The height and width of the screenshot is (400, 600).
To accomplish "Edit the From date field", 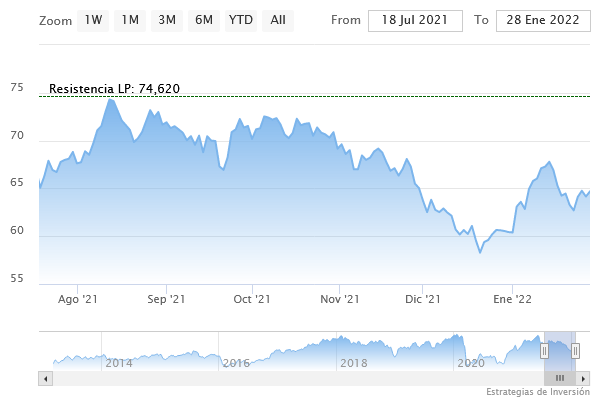I will coord(415,21).
